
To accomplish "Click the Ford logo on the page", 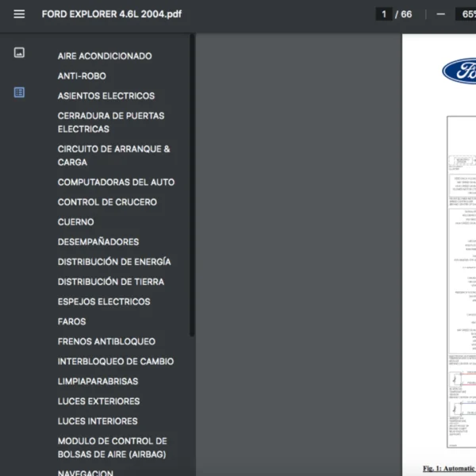I will (459, 71).
